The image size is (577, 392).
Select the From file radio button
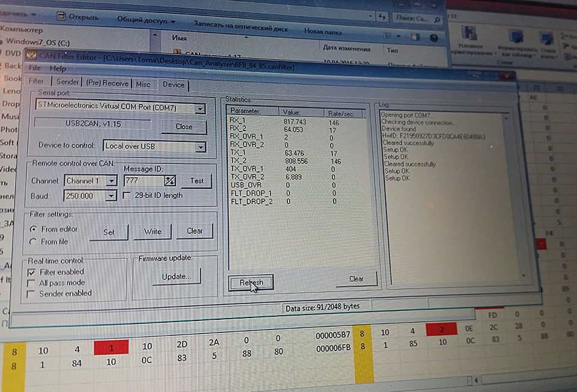tap(33, 242)
